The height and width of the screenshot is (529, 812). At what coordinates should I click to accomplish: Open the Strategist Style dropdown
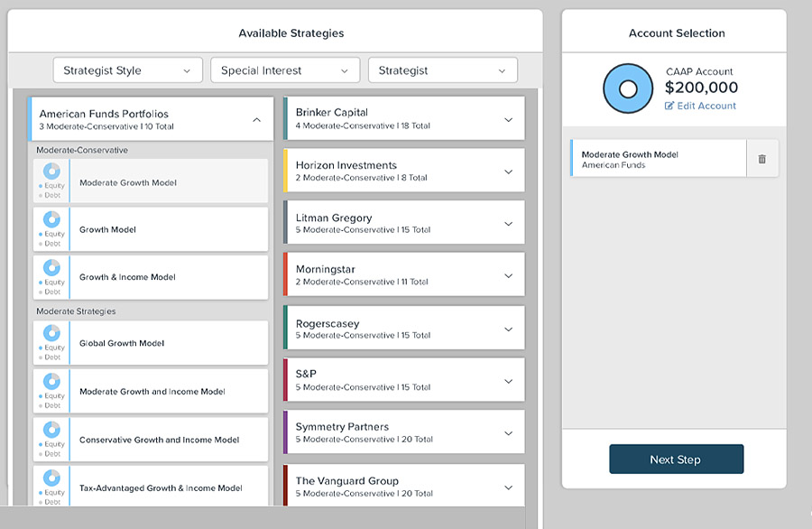pos(127,70)
